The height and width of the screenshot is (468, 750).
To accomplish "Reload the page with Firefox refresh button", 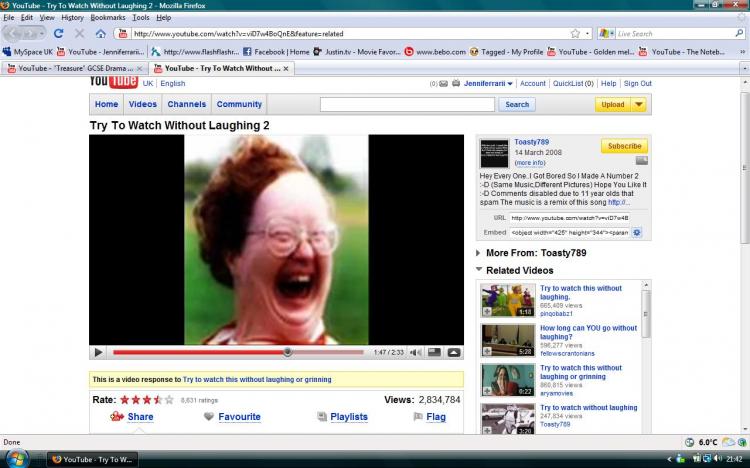I will click(59, 33).
